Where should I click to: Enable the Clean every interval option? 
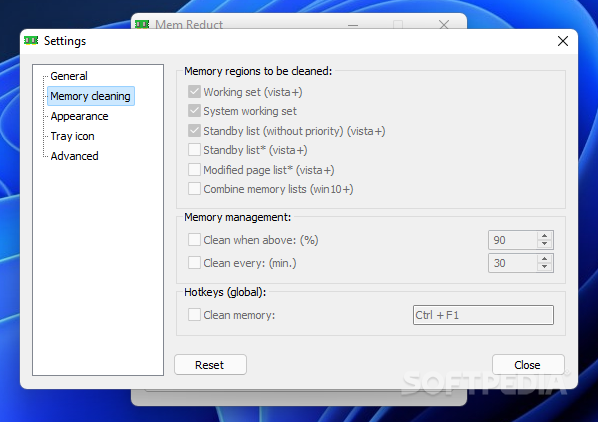(194, 263)
